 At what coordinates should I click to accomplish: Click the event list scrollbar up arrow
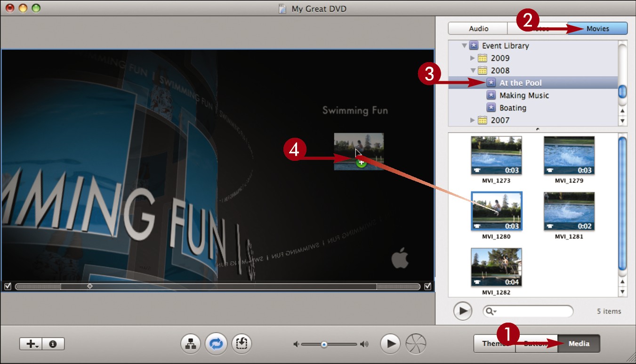(x=622, y=111)
